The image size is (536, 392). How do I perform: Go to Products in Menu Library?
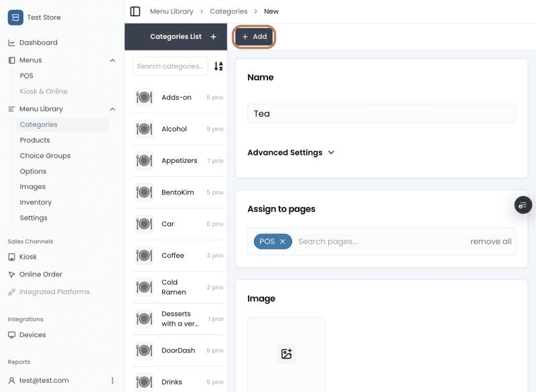[35, 140]
